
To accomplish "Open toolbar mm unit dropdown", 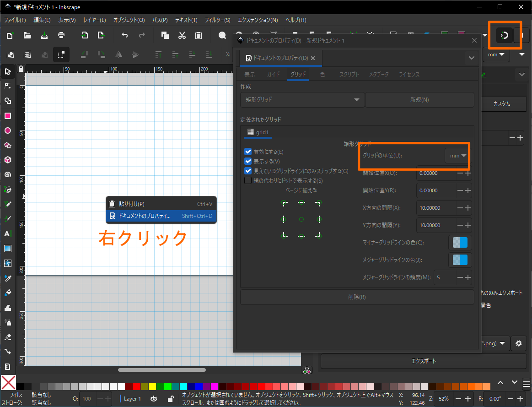I will pyautogui.click(x=496, y=54).
